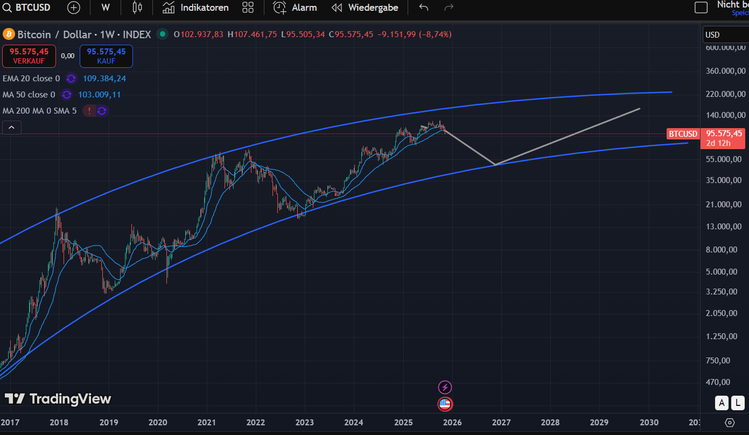Viewport: 749px width, 435px height.
Task: Toggle the logarithmic scale 'L' button
Action: pos(737,403)
